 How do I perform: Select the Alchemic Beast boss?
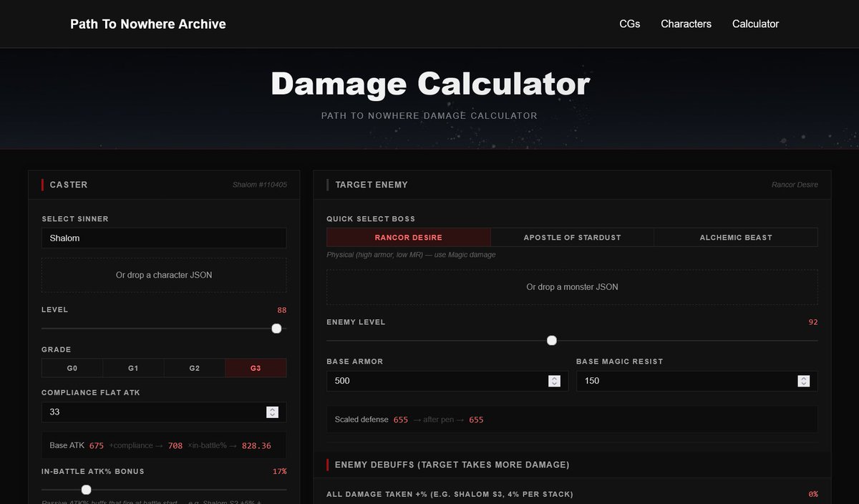(x=736, y=238)
